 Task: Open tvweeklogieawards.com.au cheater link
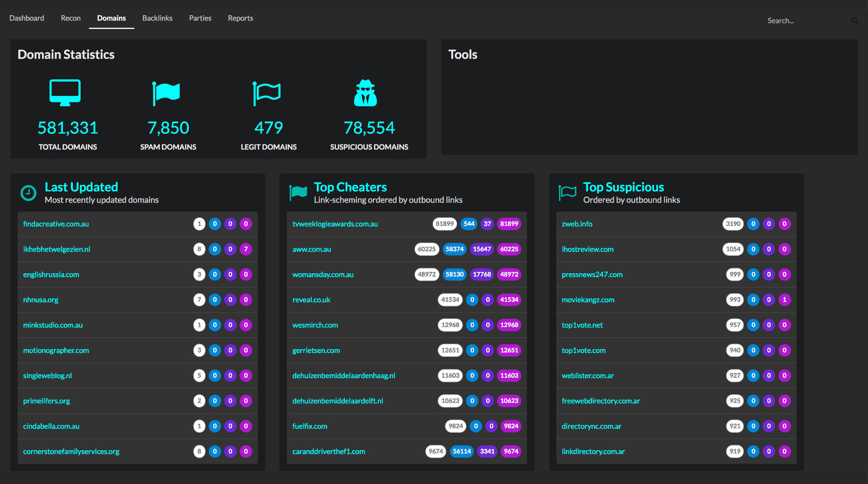tap(335, 224)
